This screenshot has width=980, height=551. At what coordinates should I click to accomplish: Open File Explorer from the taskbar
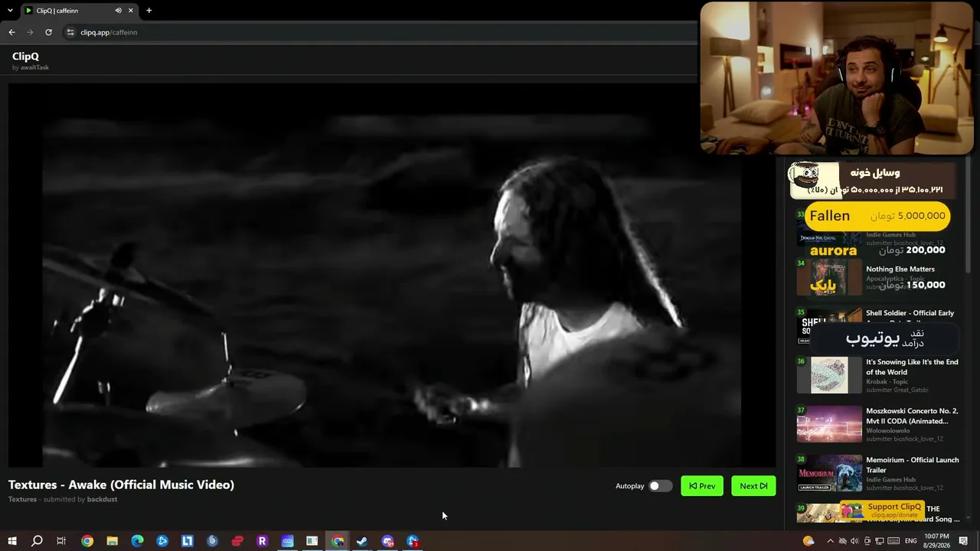pyautogui.click(x=112, y=541)
